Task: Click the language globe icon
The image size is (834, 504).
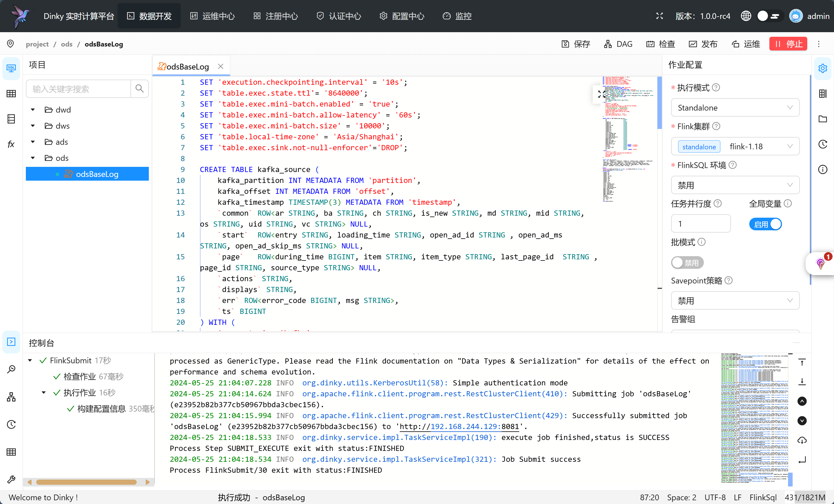Action: pyautogui.click(x=746, y=16)
